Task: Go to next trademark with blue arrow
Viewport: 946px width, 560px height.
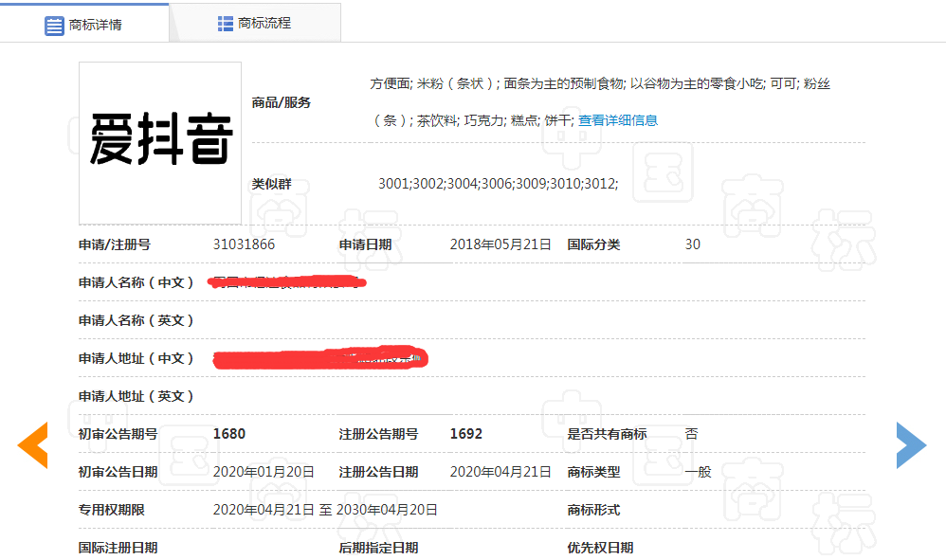Action: click(911, 445)
